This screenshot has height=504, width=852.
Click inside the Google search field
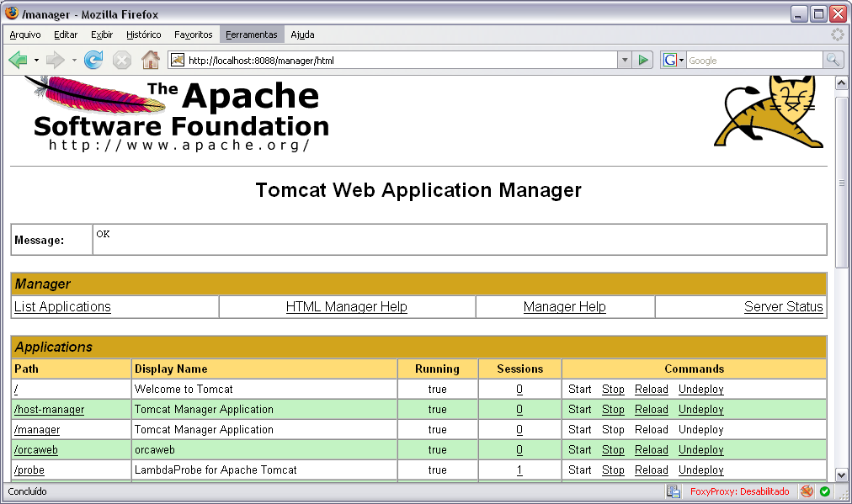tap(753, 60)
